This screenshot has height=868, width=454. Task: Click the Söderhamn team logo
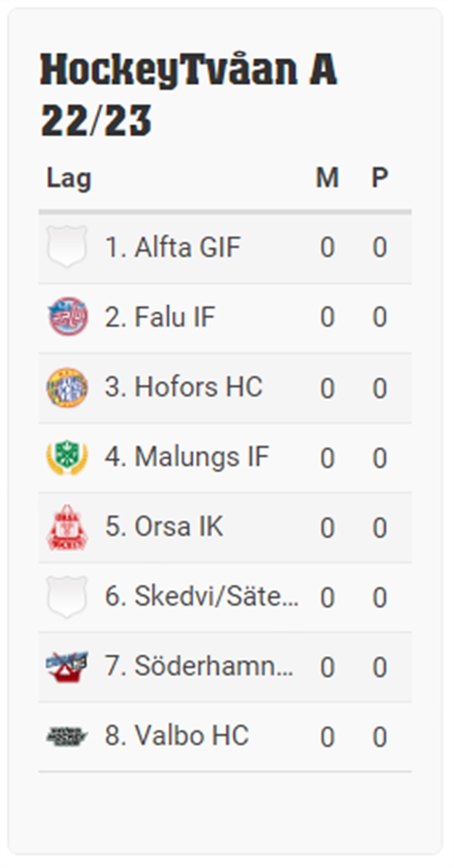click(x=67, y=667)
